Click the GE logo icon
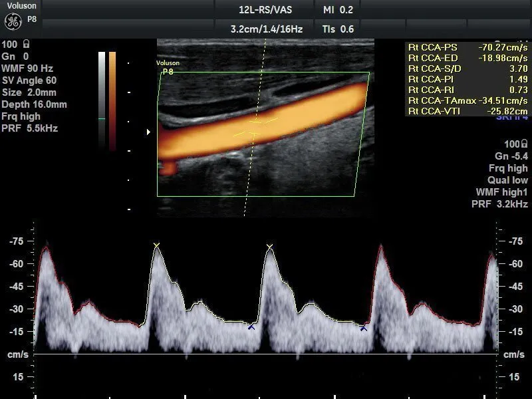 tap(13, 22)
